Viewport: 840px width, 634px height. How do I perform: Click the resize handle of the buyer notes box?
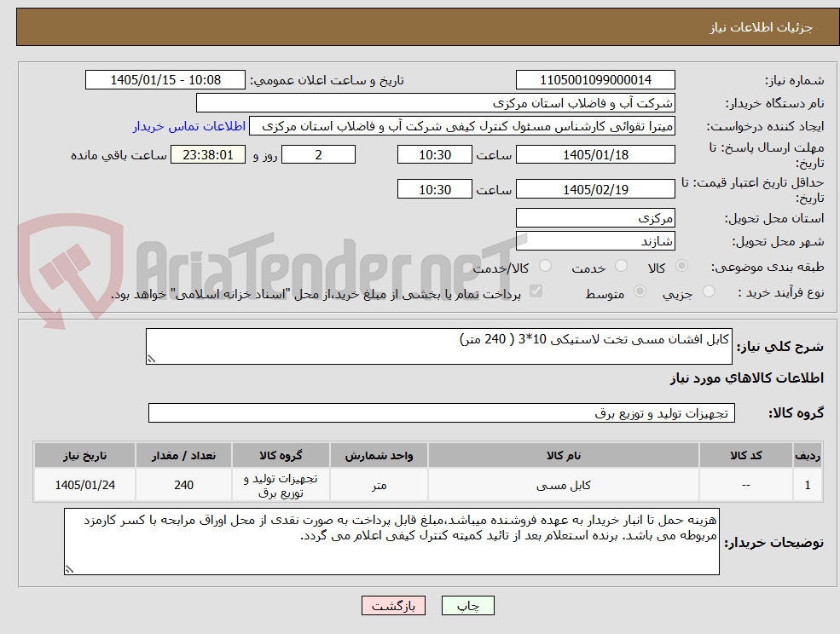69,570
